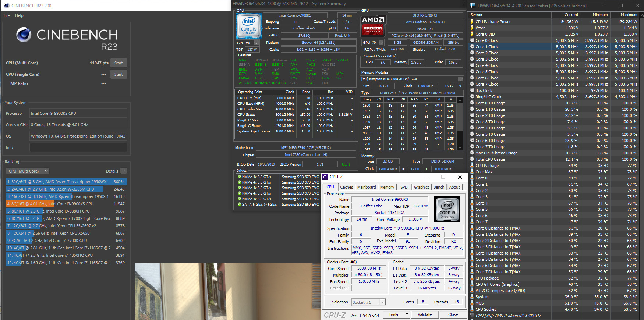644x320 pixels.
Task: Click the thermometer icon beside CPU GT Cores (Graphics)
Action: pos(472,284)
